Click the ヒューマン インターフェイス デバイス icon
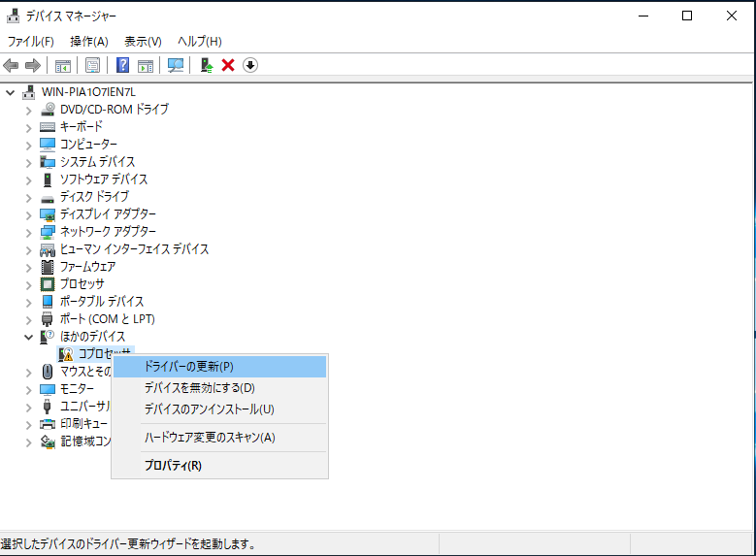The image size is (756, 556). pos(48,249)
